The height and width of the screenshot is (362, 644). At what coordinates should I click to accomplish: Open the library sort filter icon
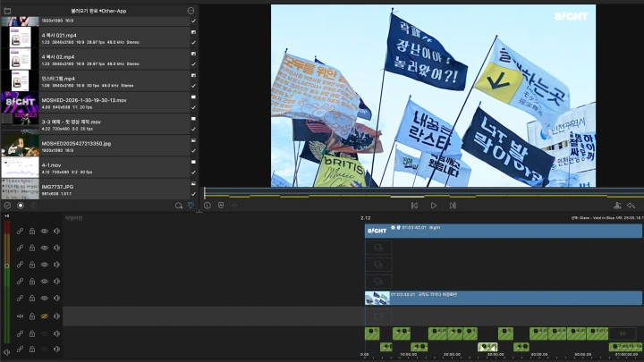tap(191, 206)
